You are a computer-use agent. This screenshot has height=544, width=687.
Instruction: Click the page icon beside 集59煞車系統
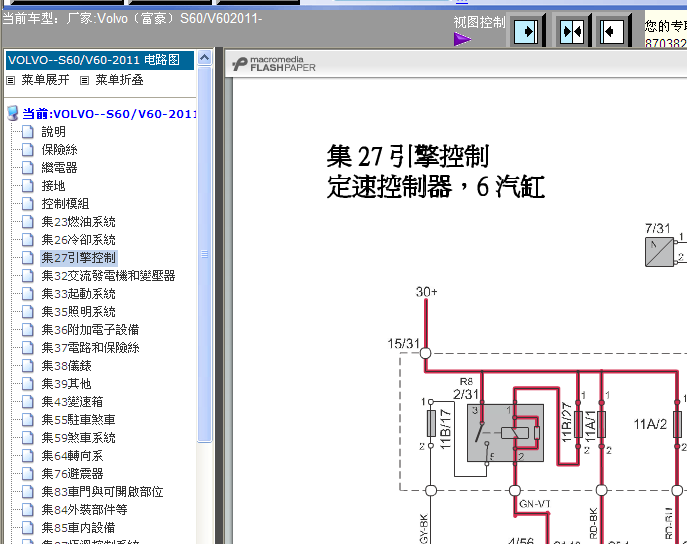click(x=28, y=438)
